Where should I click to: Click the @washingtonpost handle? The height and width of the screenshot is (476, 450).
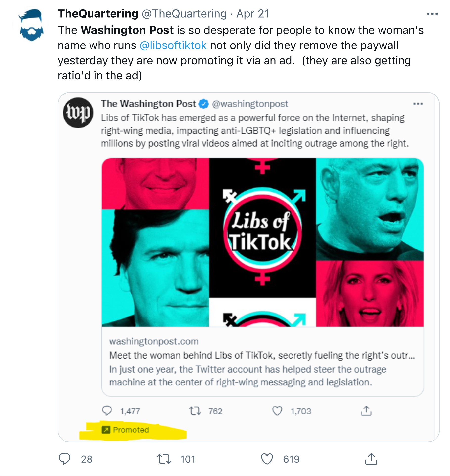pyautogui.click(x=250, y=104)
